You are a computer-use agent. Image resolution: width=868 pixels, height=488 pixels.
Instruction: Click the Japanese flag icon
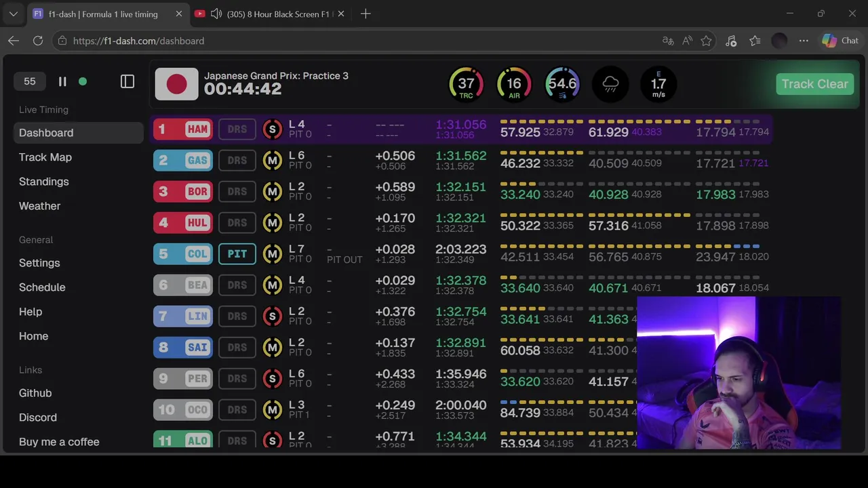pos(176,84)
